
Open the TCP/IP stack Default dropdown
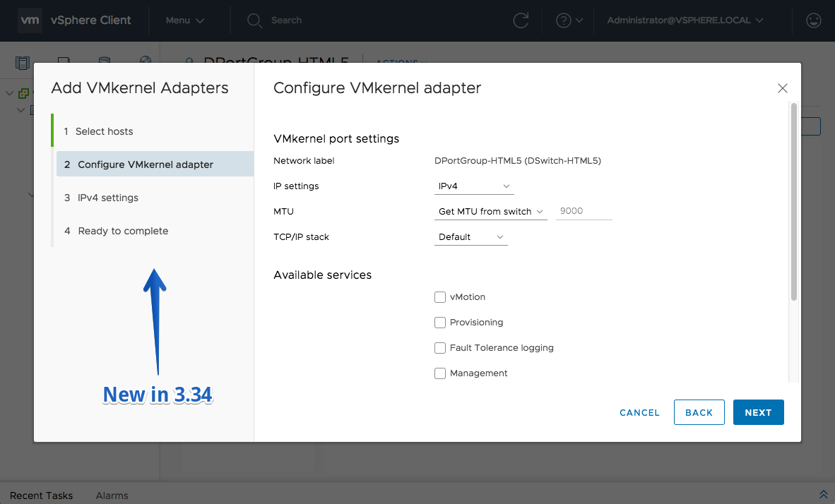pyautogui.click(x=470, y=237)
